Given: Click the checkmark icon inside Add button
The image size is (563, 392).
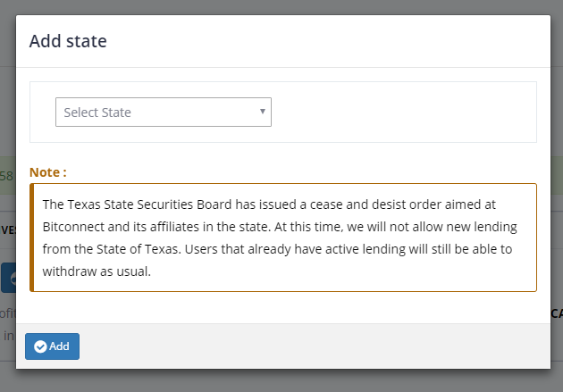Looking at the screenshot, I should point(40,346).
